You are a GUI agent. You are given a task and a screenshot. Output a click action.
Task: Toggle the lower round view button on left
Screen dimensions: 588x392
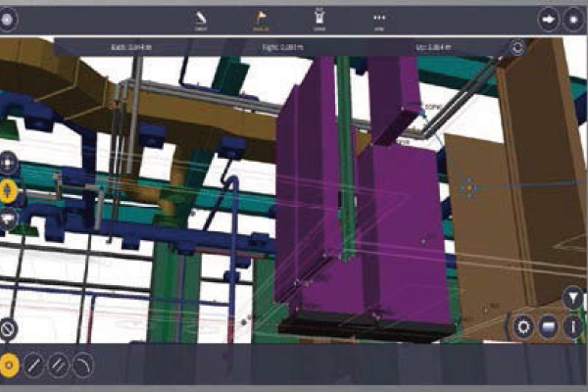pos(9,218)
